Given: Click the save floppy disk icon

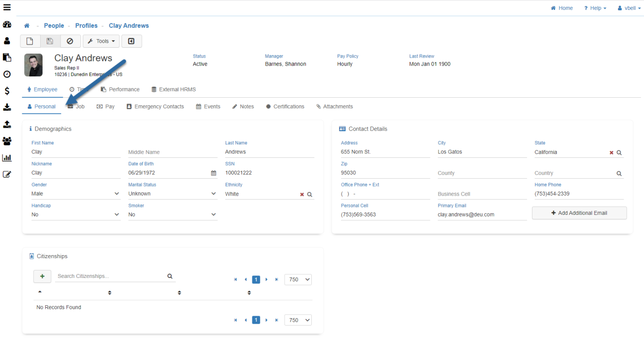Looking at the screenshot, I should coord(50,41).
